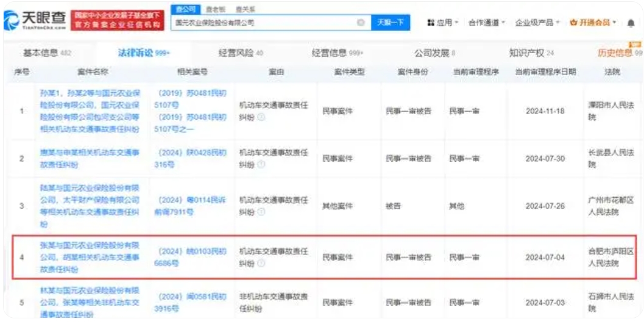Click the 法院 column header
The height and width of the screenshot is (322, 644).
tap(612, 72)
